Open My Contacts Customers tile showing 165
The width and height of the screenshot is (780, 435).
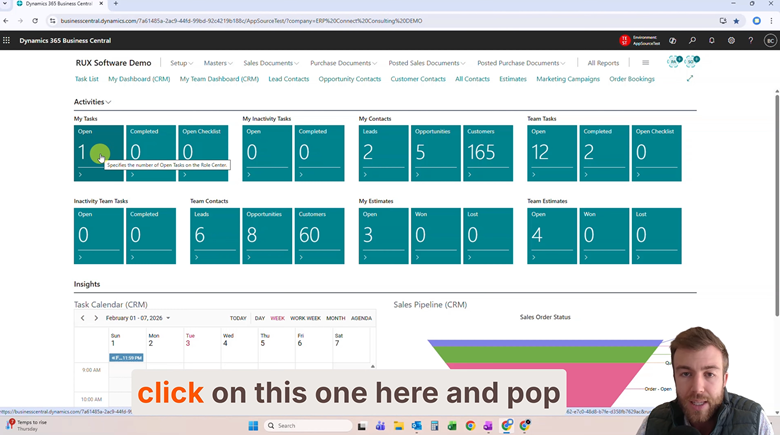tap(488, 153)
